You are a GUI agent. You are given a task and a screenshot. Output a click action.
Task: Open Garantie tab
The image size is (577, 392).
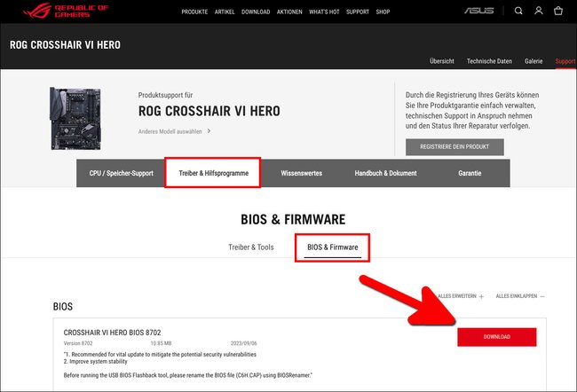[x=470, y=173]
